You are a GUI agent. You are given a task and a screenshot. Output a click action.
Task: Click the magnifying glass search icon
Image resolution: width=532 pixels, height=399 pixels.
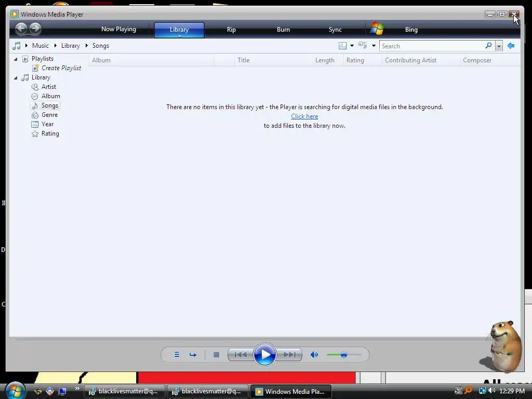(488, 46)
